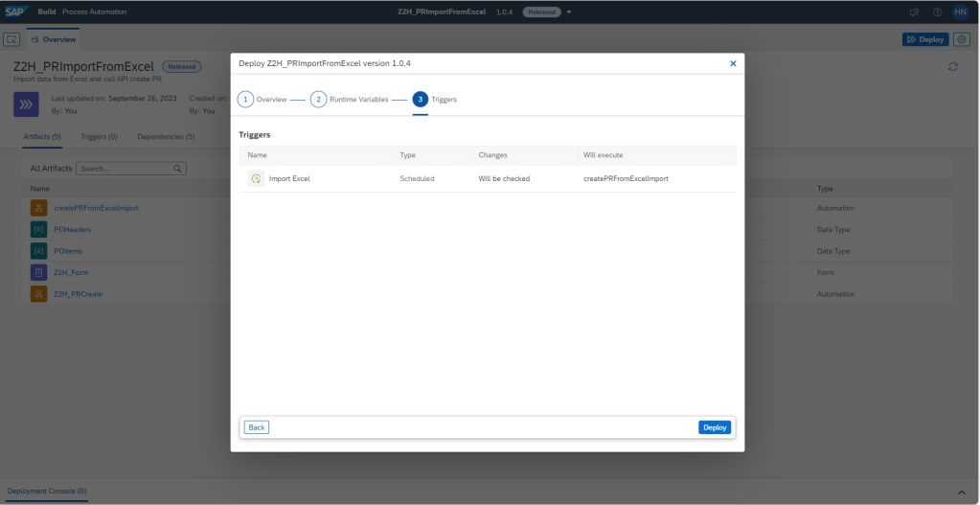
Task: Switch to the Dependencies (5) tab
Action: tap(165, 137)
